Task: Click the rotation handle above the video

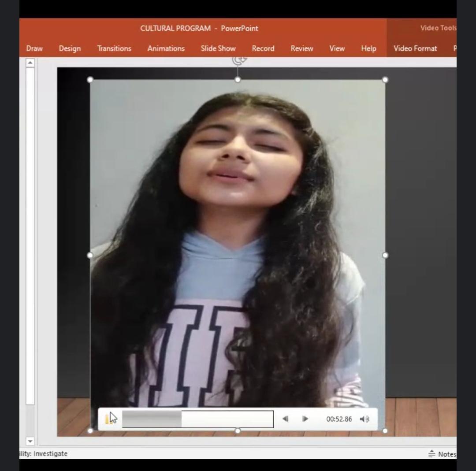Action: 238,60
